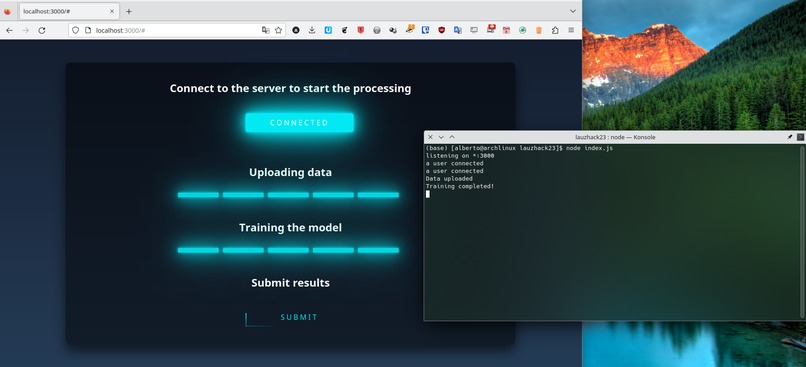This screenshot has width=806, height=367.
Task: Expand the list all tabs chevron
Action: 573,11
